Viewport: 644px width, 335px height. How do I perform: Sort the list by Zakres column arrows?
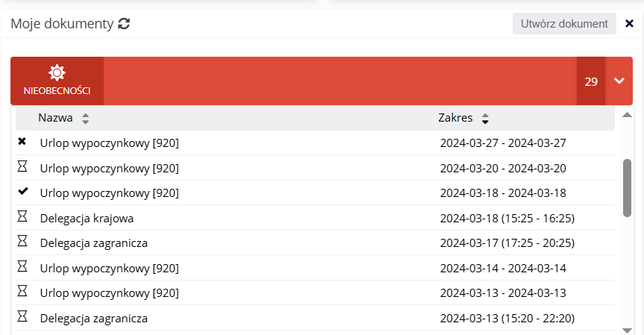tap(485, 119)
